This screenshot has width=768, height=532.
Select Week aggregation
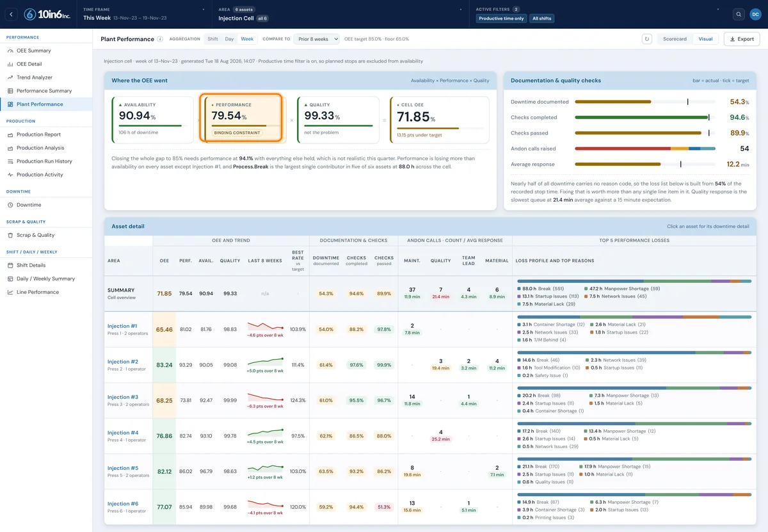(x=247, y=39)
